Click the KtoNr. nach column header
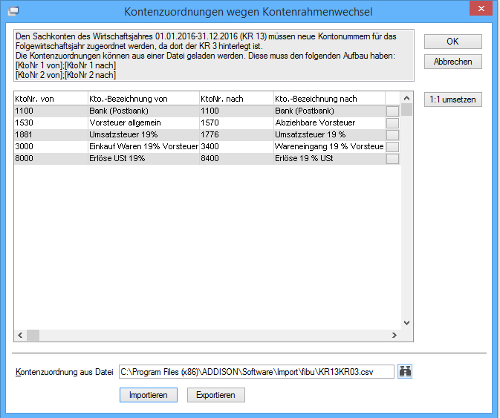Image resolution: width=500 pixels, height=418 pixels. coord(236,99)
